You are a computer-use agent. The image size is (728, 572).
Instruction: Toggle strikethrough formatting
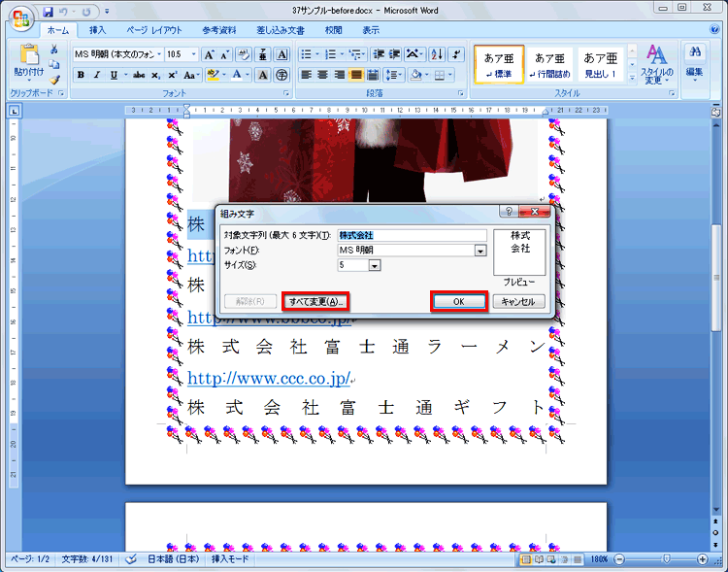(139, 75)
